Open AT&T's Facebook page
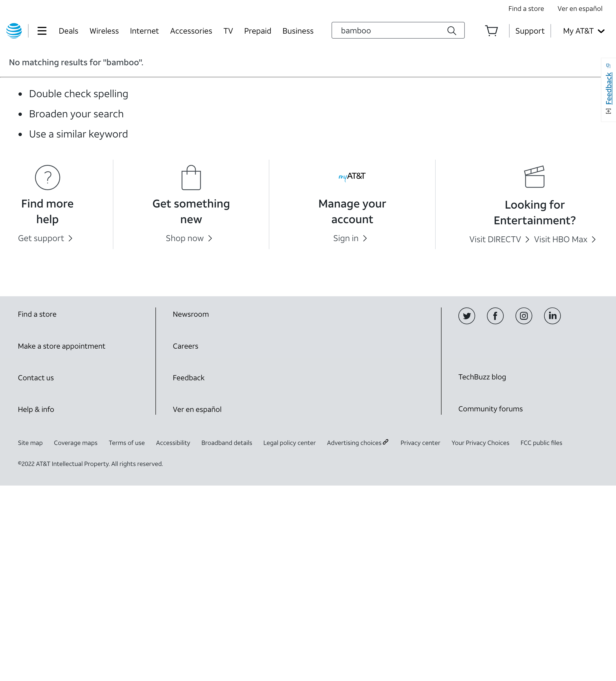 495,316
